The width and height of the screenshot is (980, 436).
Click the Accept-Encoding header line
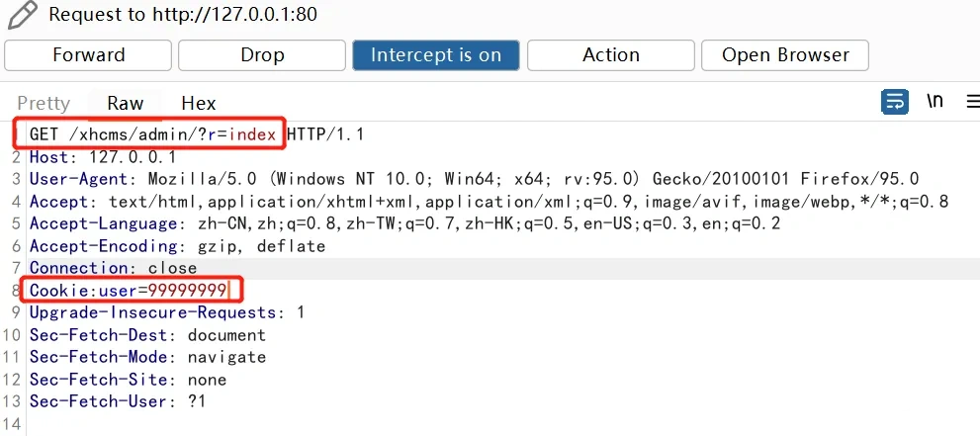(x=177, y=246)
